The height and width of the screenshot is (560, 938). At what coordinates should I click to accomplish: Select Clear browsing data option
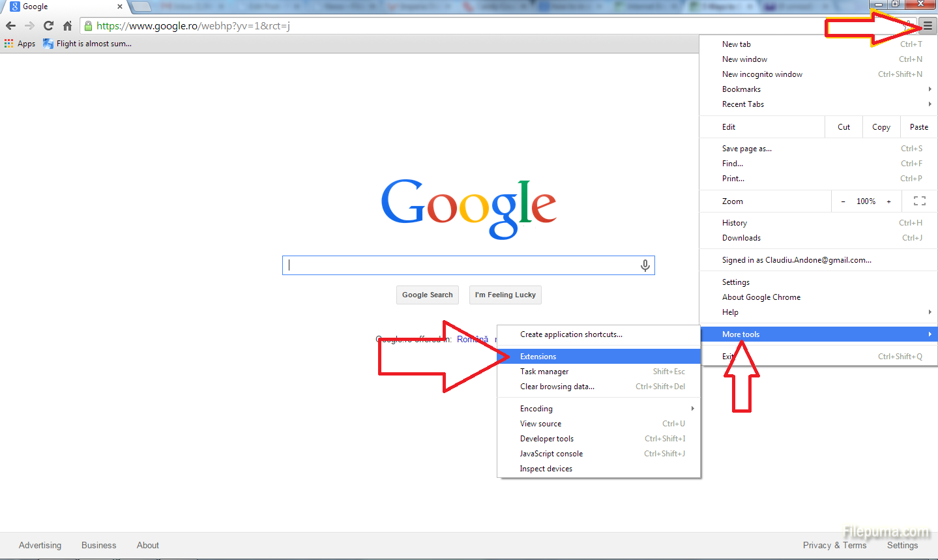(x=557, y=387)
